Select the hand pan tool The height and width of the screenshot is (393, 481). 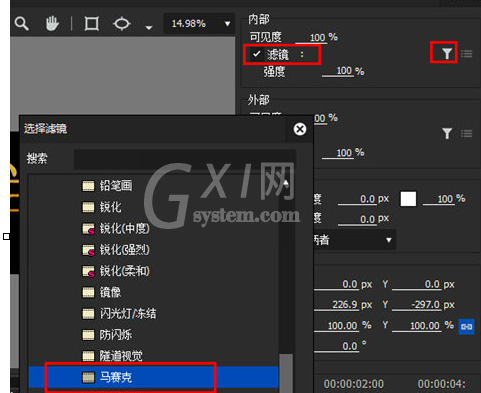52,24
